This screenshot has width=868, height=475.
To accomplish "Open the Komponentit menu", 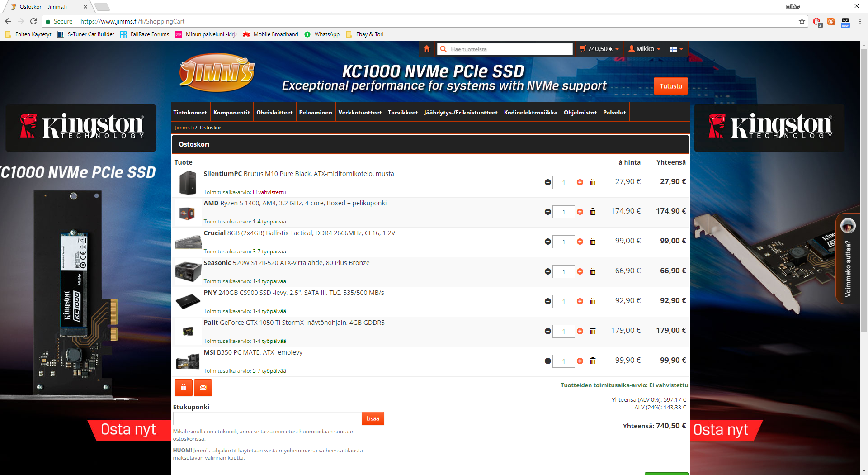I will [231, 113].
